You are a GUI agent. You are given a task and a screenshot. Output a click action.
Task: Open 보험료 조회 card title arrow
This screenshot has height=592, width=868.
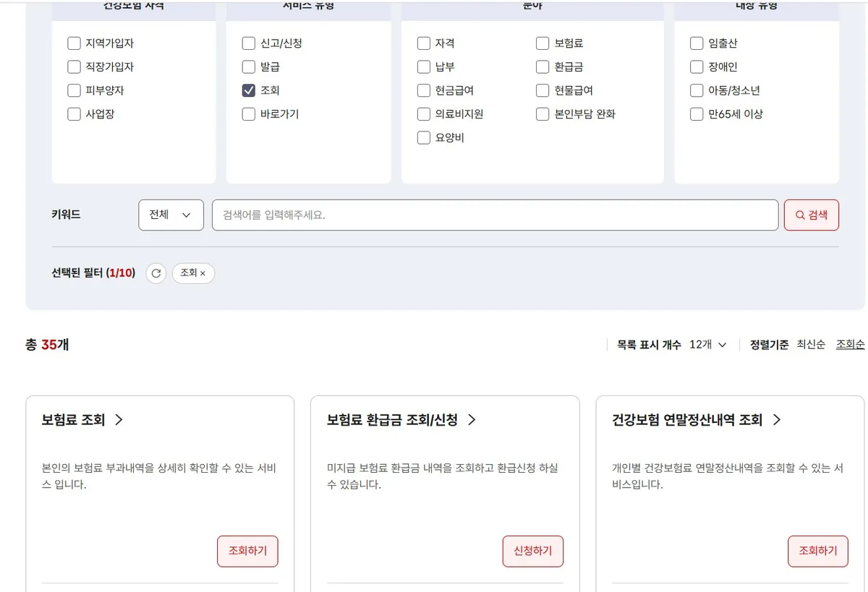(x=119, y=420)
